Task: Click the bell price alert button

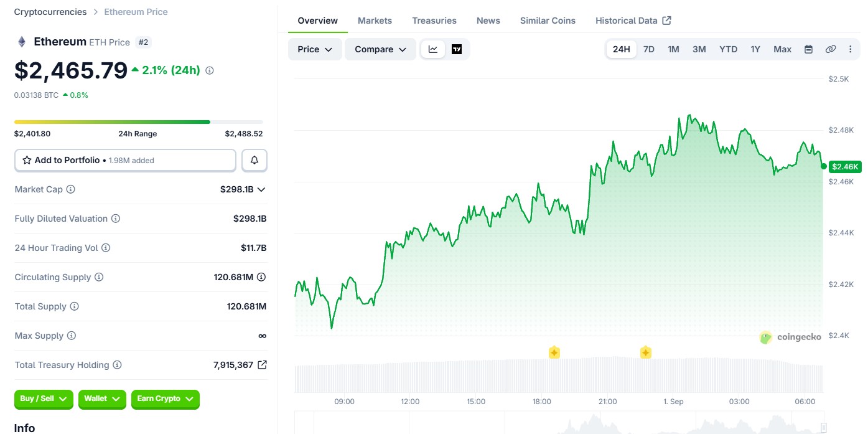Action: (254, 160)
